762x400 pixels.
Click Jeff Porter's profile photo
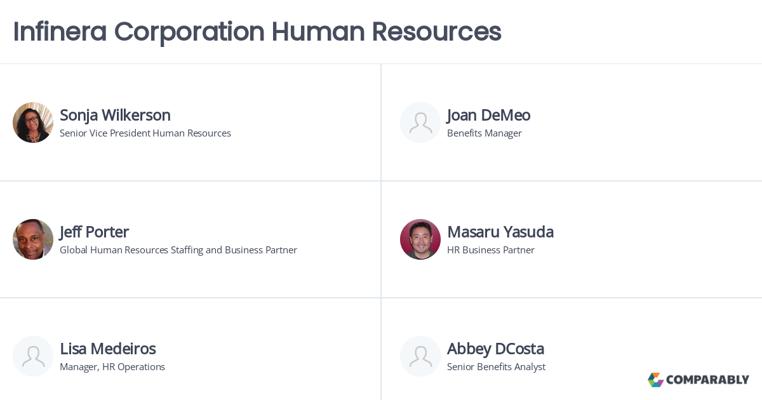33,239
